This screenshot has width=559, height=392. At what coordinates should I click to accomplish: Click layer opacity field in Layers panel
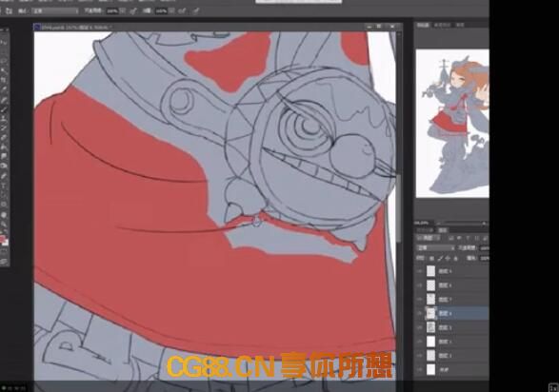[x=485, y=247]
